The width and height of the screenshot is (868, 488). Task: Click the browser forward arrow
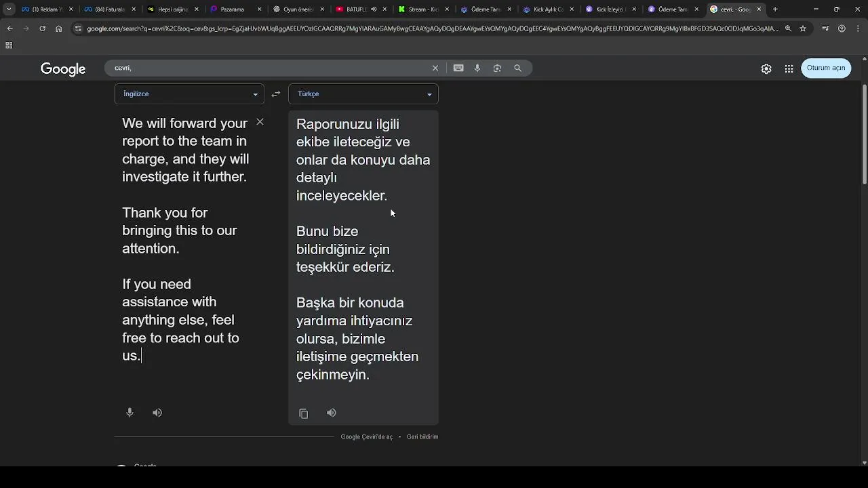(x=26, y=28)
